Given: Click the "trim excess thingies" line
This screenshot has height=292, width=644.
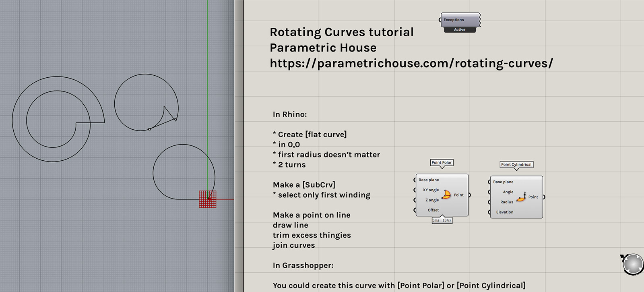Looking at the screenshot, I should coord(312,235).
